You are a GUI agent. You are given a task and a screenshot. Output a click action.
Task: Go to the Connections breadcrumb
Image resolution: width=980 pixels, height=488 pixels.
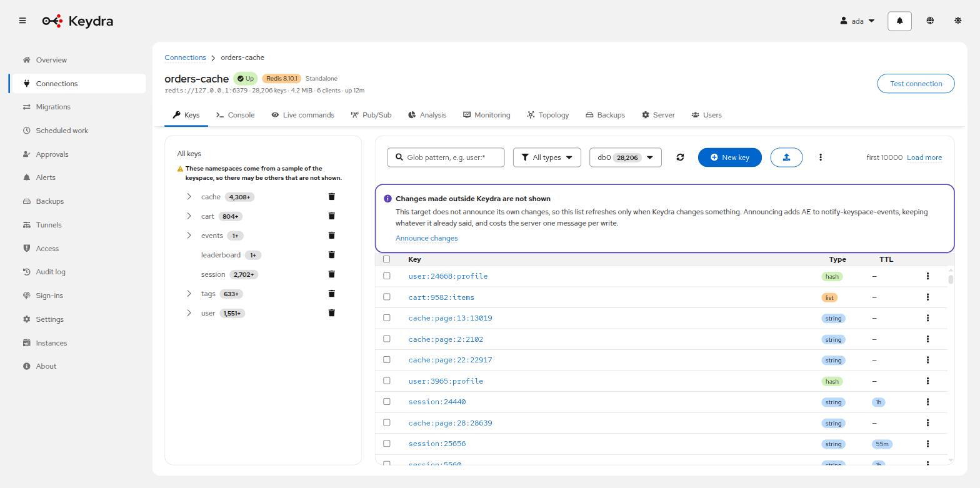[185, 57]
